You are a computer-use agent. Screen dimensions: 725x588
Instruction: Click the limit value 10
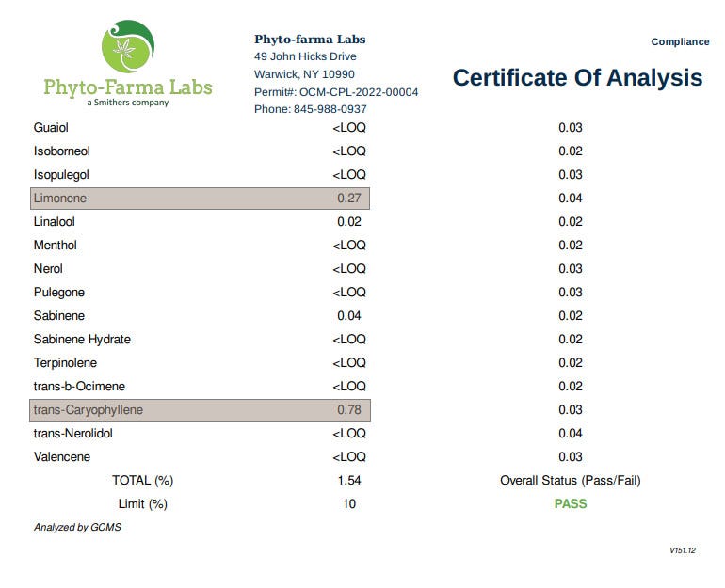[349, 505]
